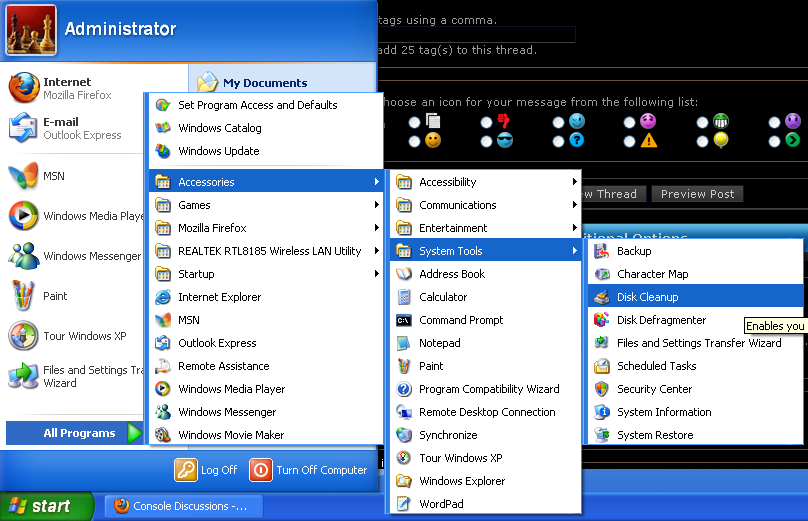Select the green arrow message icon radio
The height and width of the screenshot is (521, 808).
point(774,141)
